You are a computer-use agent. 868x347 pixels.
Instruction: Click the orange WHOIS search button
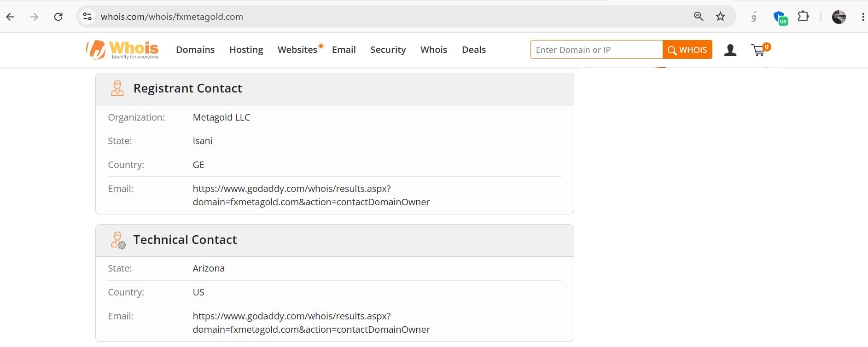pyautogui.click(x=687, y=50)
